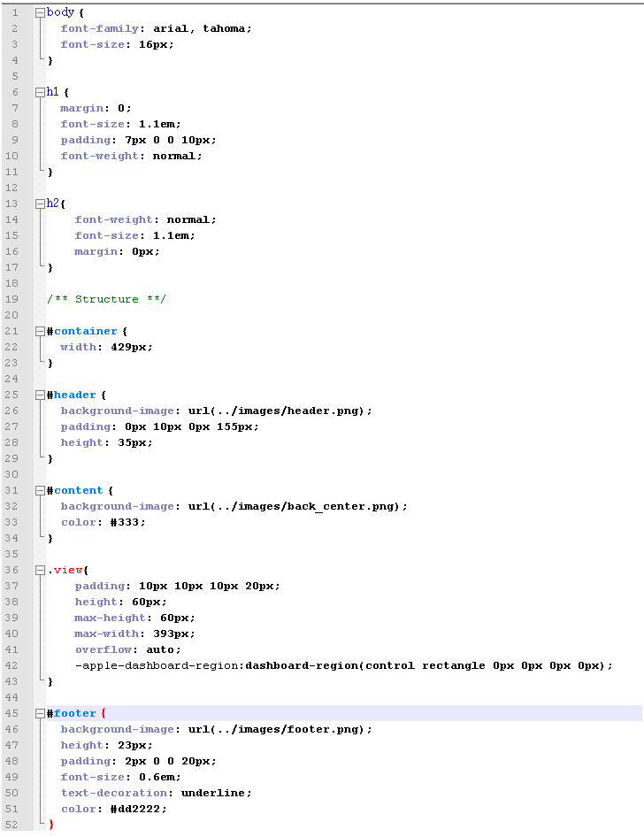The image size is (644, 837).
Task: Collapse the body rule fold marker
Action: (40, 12)
